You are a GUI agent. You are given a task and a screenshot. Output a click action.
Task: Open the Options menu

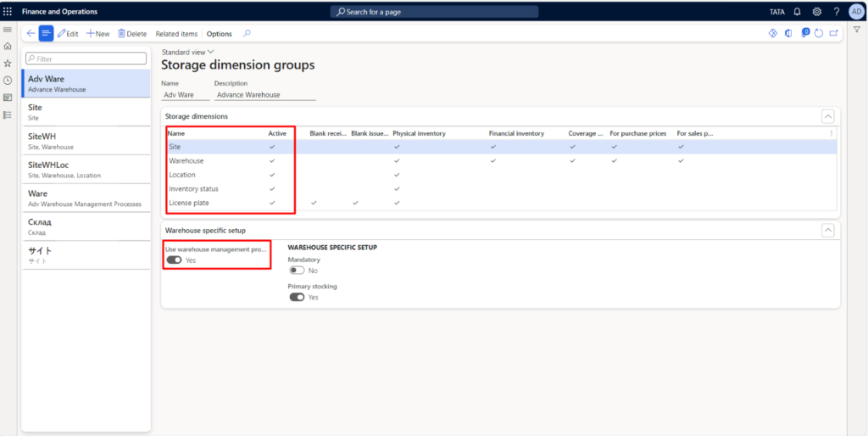tap(220, 34)
